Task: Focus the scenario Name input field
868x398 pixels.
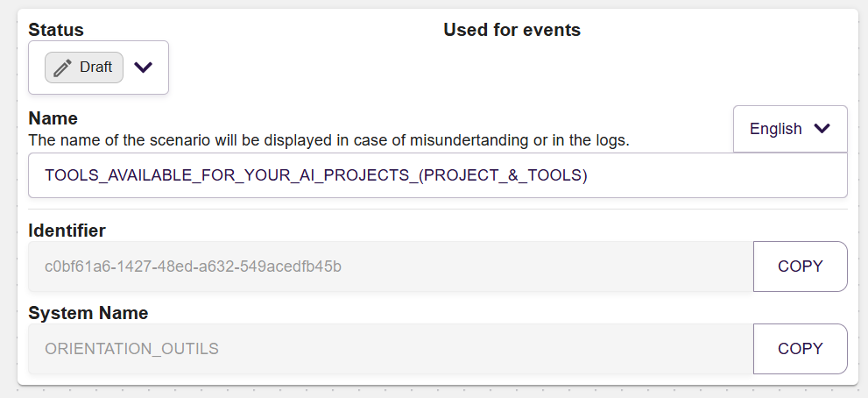Action: 438,175
